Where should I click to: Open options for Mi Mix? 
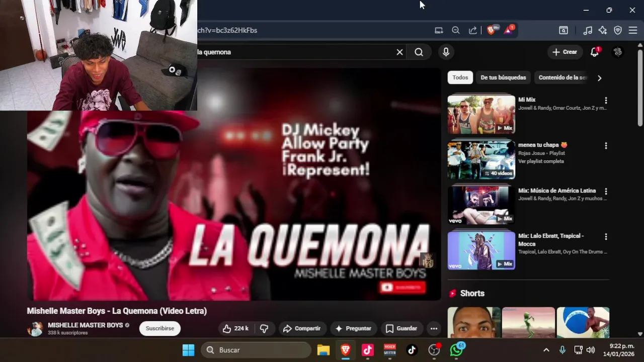coord(606,101)
